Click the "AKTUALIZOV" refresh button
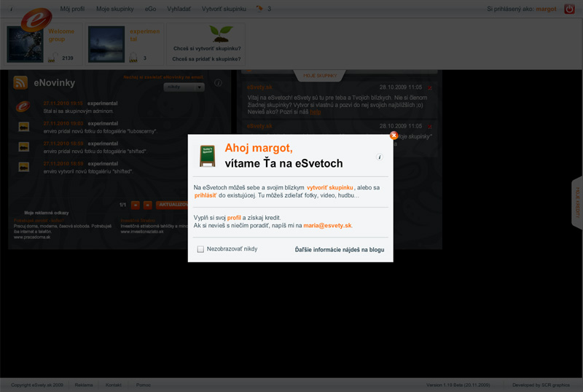Viewport: 583px width, 392px height. pos(173,205)
